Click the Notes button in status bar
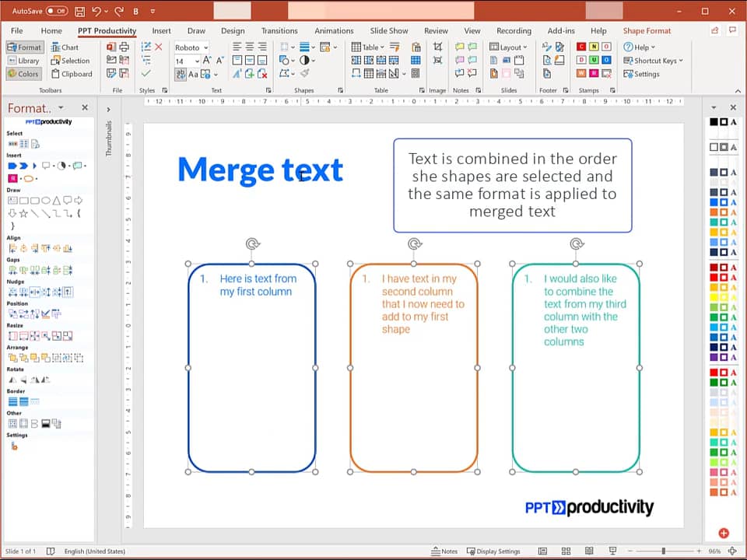The height and width of the screenshot is (560, 747). pyautogui.click(x=444, y=551)
